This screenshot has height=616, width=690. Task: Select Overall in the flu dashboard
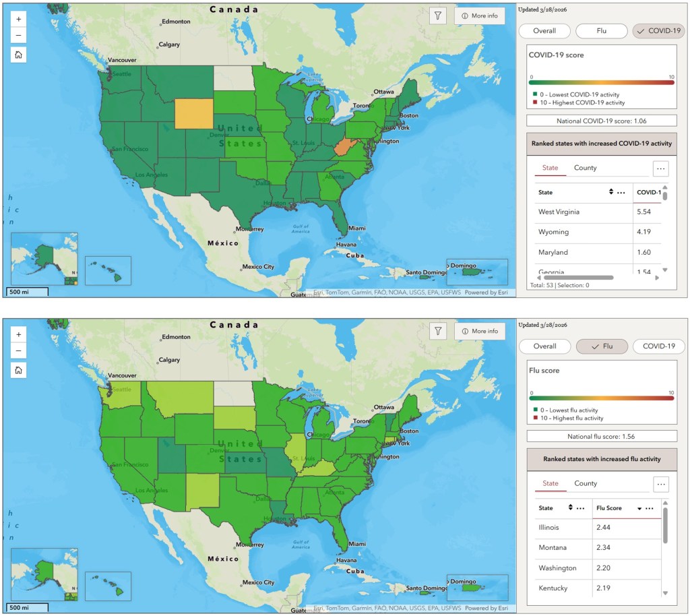544,346
